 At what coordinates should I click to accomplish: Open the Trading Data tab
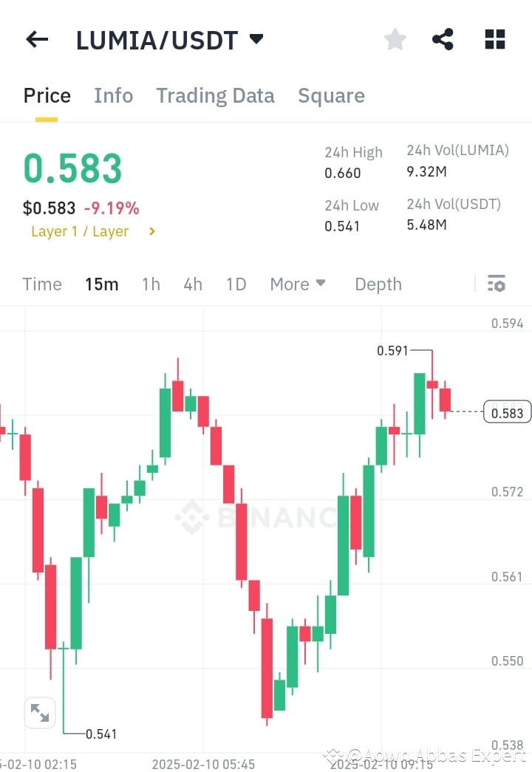(215, 95)
